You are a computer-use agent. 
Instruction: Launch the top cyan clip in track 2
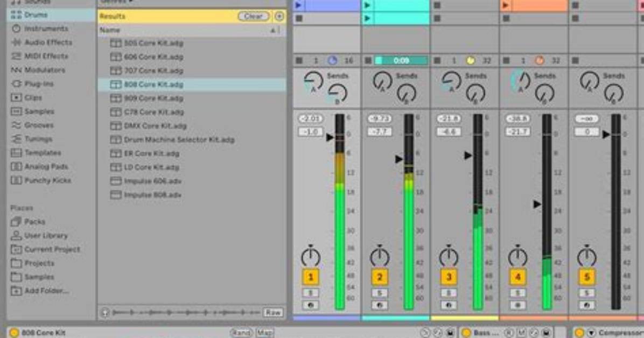[x=367, y=5]
